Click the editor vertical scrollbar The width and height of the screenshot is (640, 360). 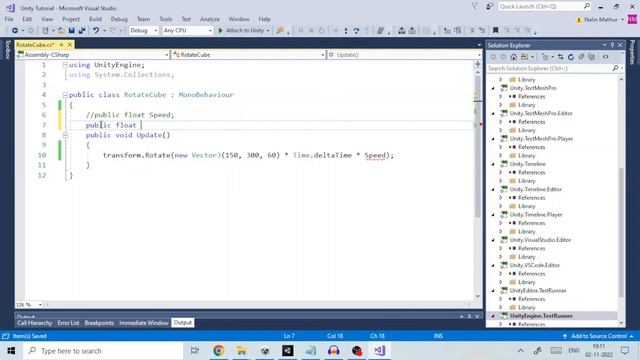(x=478, y=146)
